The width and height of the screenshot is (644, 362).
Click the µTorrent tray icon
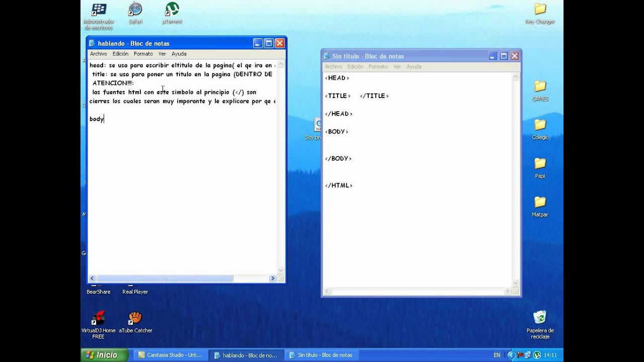(537, 355)
